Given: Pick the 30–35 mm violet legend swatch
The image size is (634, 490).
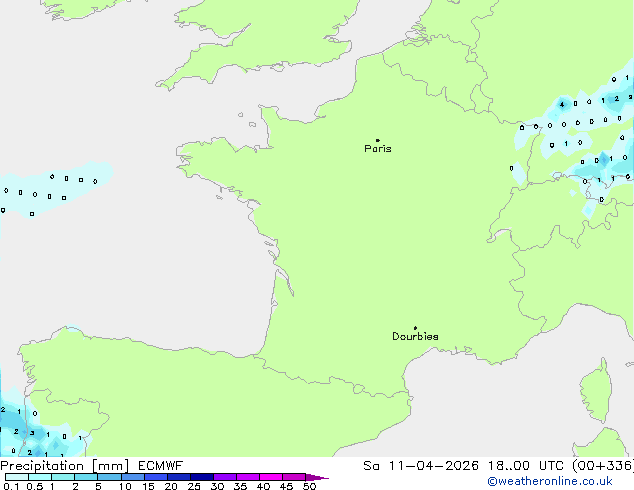Looking at the screenshot, I should tap(225, 477).
